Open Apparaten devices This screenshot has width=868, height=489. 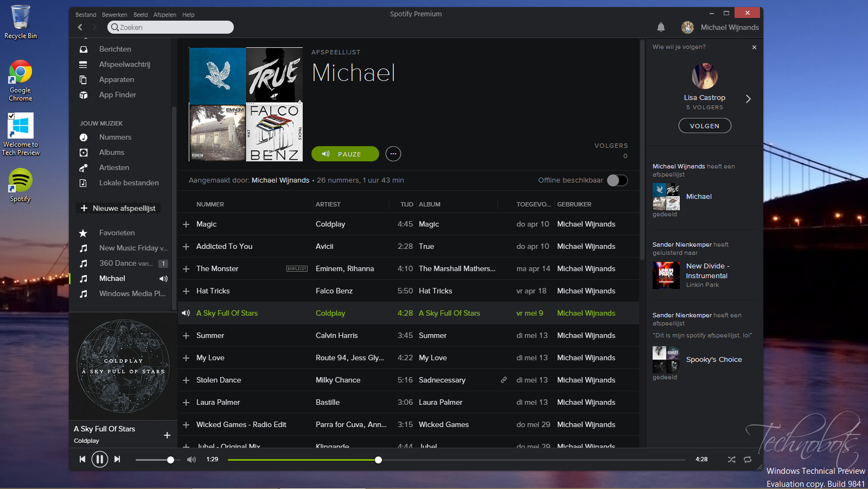click(x=116, y=80)
